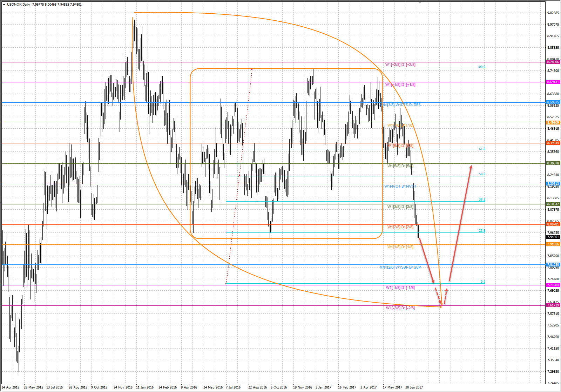Click the magenta 8.69141 price level tag
The width and height of the screenshot is (561, 392).
[553, 82]
